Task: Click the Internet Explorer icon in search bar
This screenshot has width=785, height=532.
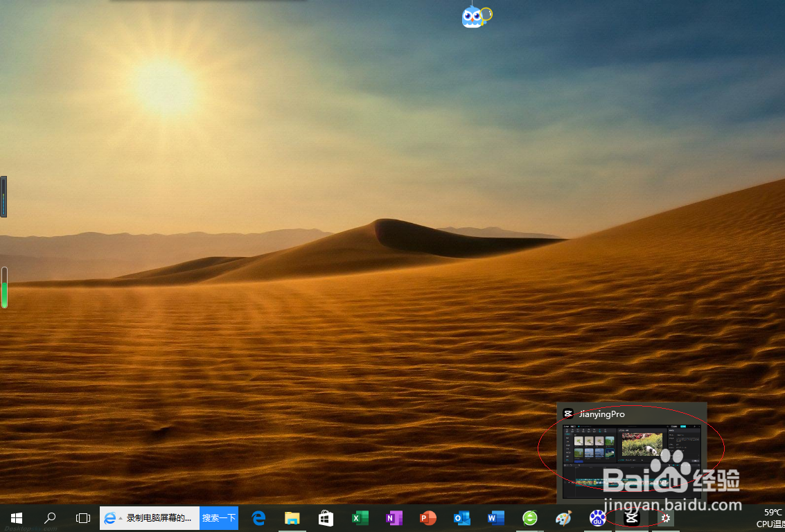Action: tap(109, 518)
